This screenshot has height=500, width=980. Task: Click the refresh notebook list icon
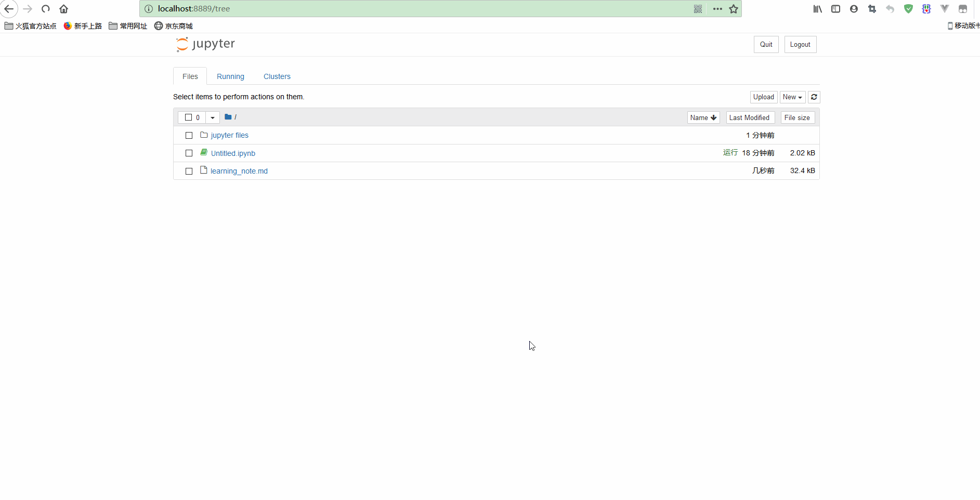tap(814, 97)
